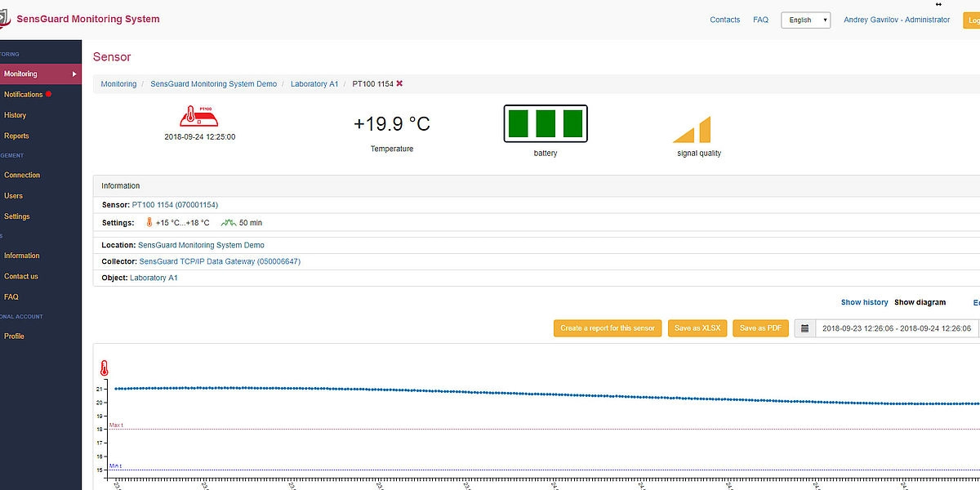Go to Settings in the sidebar
The height and width of the screenshot is (490, 980).
tap(17, 216)
